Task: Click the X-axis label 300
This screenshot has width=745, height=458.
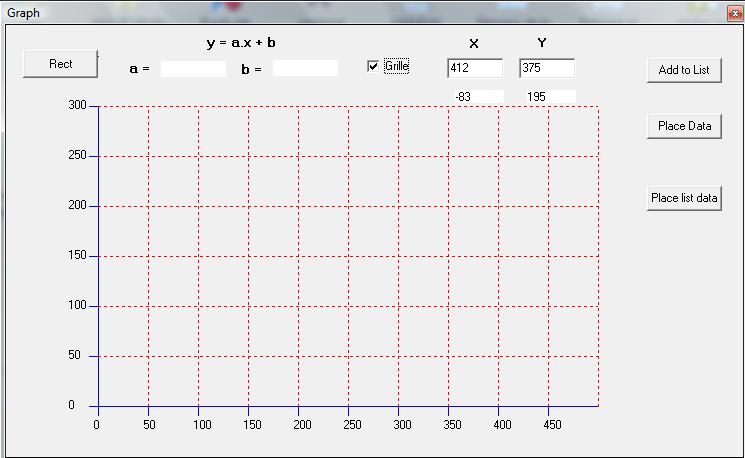Action: (x=402, y=425)
